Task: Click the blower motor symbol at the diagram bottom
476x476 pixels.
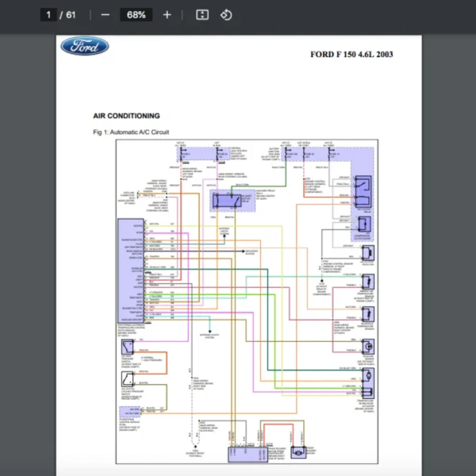Action: (x=298, y=452)
